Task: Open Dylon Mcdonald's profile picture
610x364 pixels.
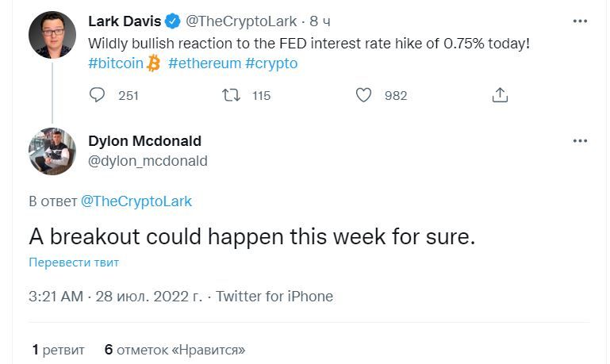Action: click(52, 151)
